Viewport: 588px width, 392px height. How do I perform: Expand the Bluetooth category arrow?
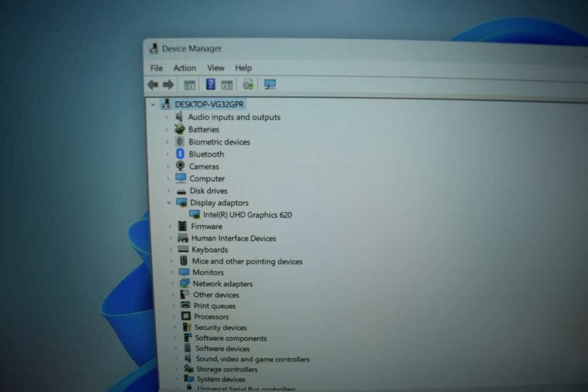coord(168,155)
